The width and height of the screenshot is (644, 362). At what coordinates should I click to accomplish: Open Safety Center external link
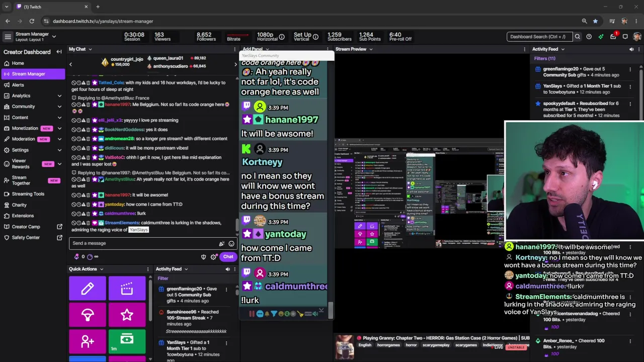coord(33,237)
